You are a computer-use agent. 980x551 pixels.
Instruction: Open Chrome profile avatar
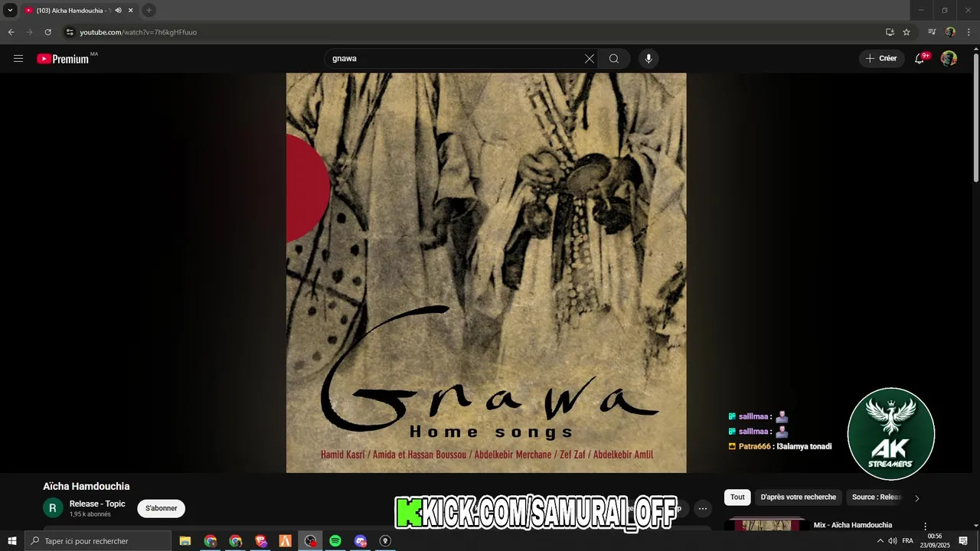950,32
